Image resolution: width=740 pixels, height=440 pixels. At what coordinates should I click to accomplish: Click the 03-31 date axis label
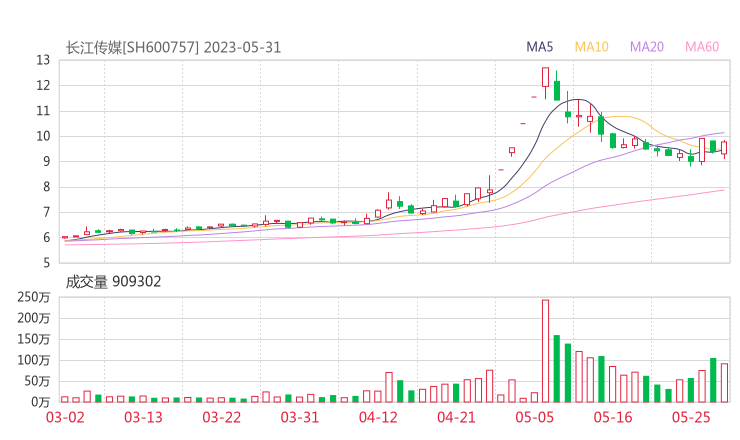tap(300, 417)
